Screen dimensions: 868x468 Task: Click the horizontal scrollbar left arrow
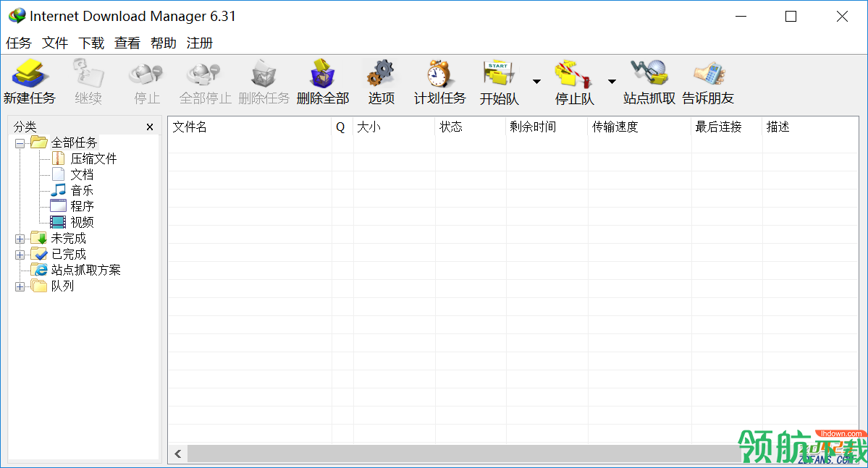(177, 454)
